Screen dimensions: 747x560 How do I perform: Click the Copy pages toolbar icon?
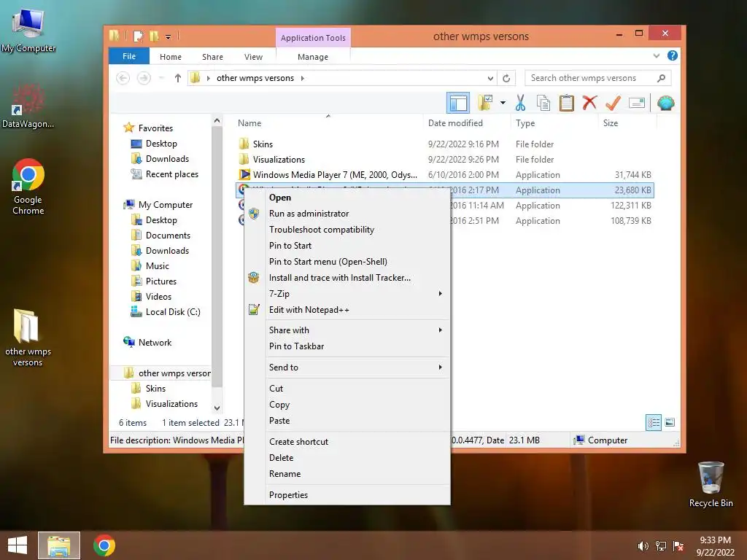click(x=543, y=103)
